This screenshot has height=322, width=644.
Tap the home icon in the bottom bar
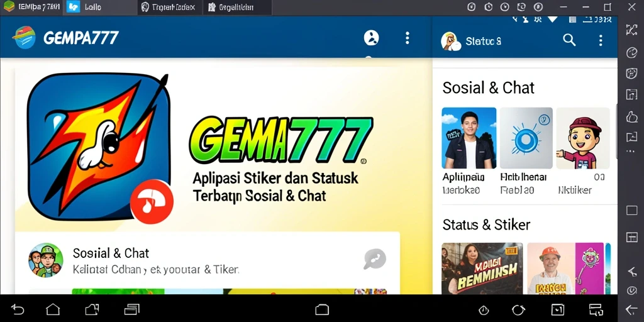pos(53,309)
